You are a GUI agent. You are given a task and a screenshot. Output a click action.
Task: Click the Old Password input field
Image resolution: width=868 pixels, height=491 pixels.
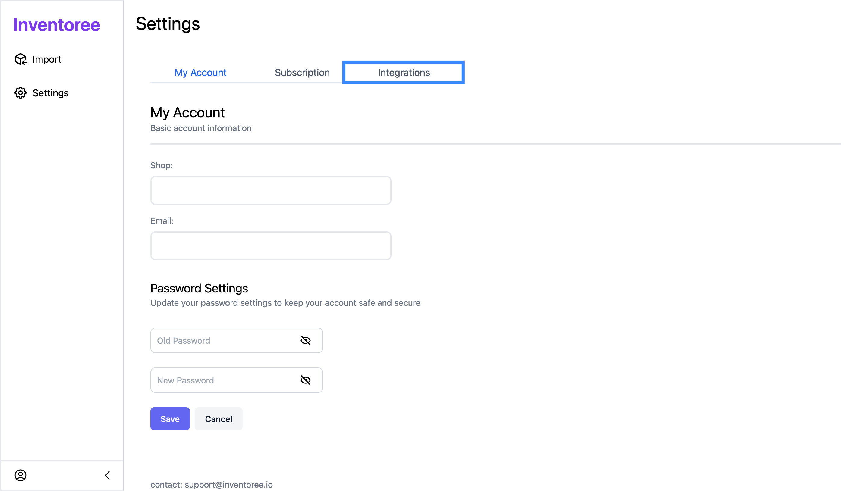pos(236,340)
